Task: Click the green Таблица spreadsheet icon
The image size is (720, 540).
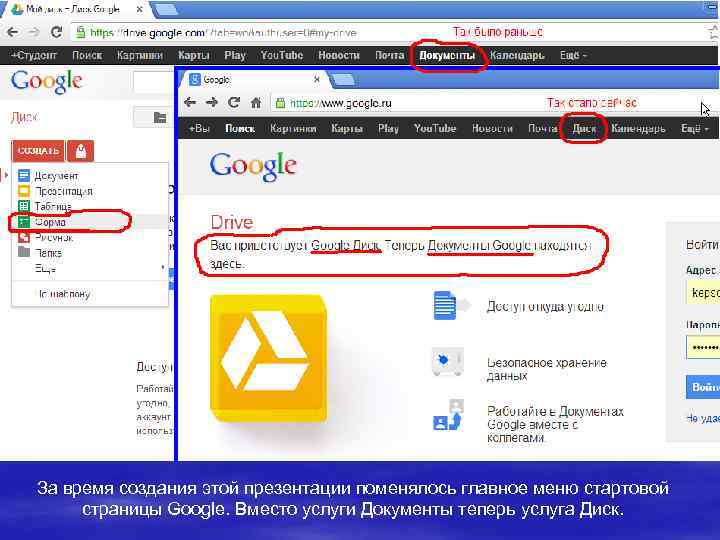Action: click(23, 206)
